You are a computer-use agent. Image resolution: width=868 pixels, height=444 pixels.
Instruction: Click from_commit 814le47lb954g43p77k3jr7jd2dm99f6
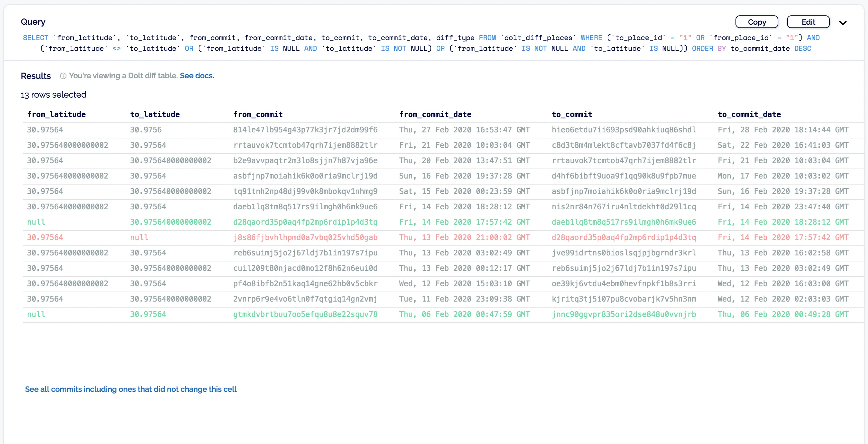click(x=305, y=130)
